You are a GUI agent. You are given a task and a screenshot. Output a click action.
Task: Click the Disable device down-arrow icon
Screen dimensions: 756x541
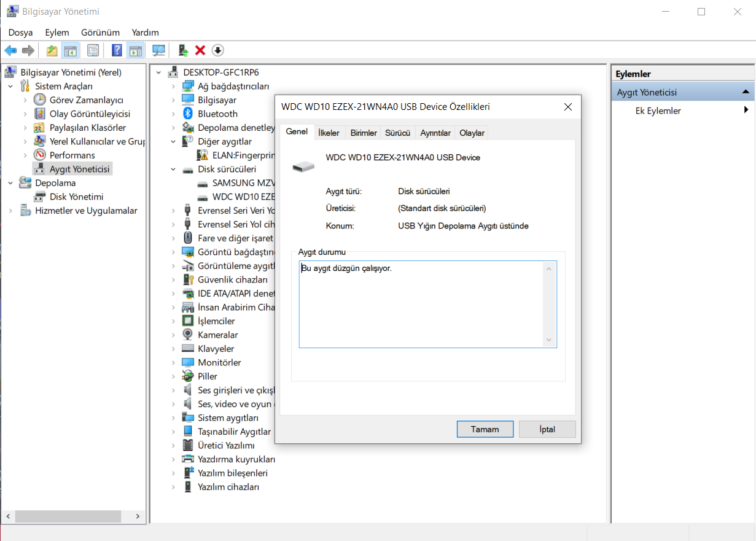[217, 50]
